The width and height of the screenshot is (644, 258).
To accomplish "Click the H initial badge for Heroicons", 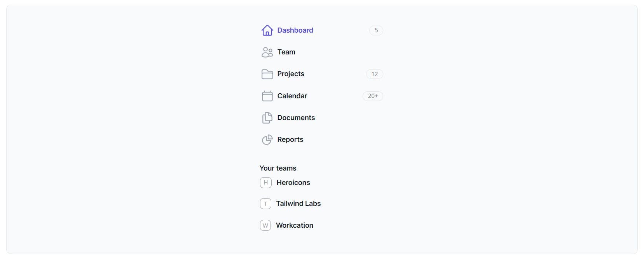I will pos(266,183).
